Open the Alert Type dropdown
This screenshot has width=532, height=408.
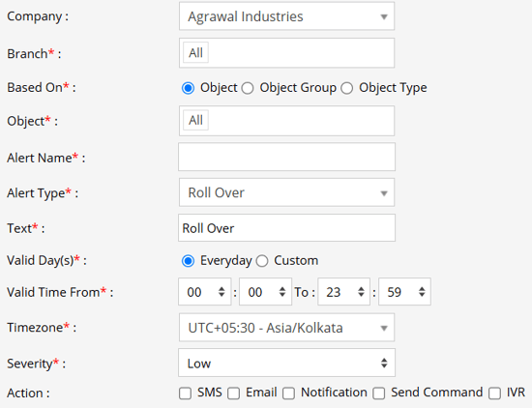click(286, 192)
